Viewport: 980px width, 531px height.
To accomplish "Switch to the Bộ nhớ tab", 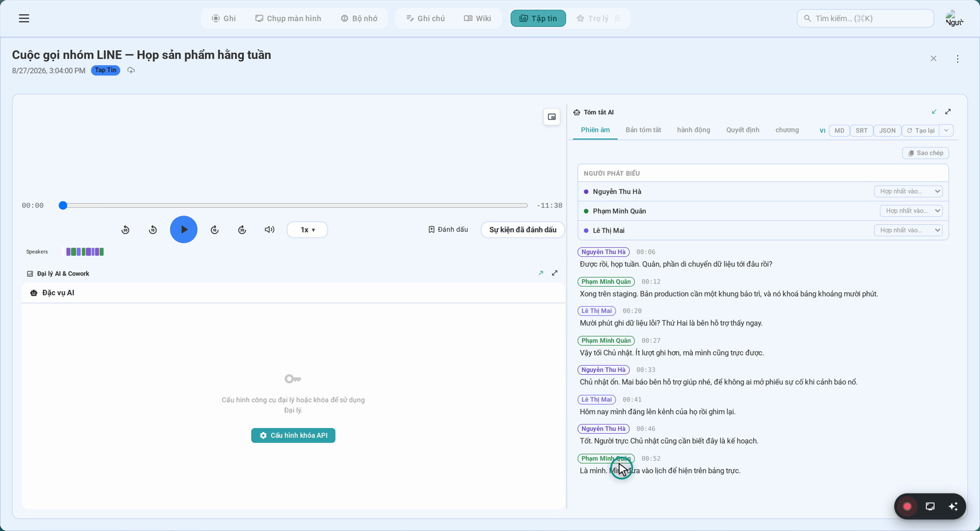I will click(x=359, y=18).
